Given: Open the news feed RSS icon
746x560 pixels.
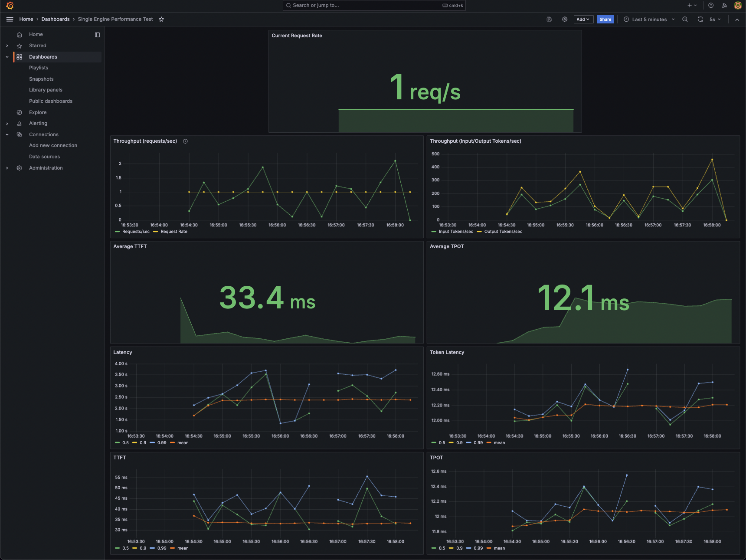Looking at the screenshot, I should (x=724, y=6).
